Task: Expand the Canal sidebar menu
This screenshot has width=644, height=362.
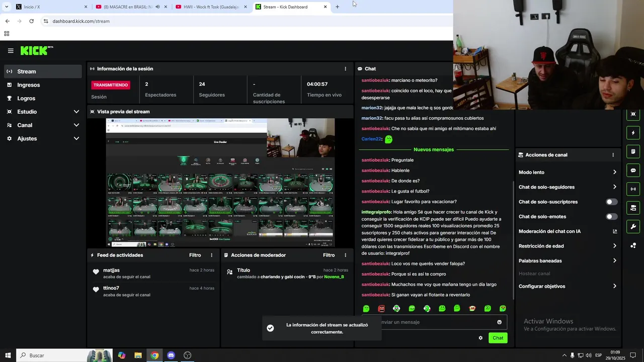Action: point(43,125)
